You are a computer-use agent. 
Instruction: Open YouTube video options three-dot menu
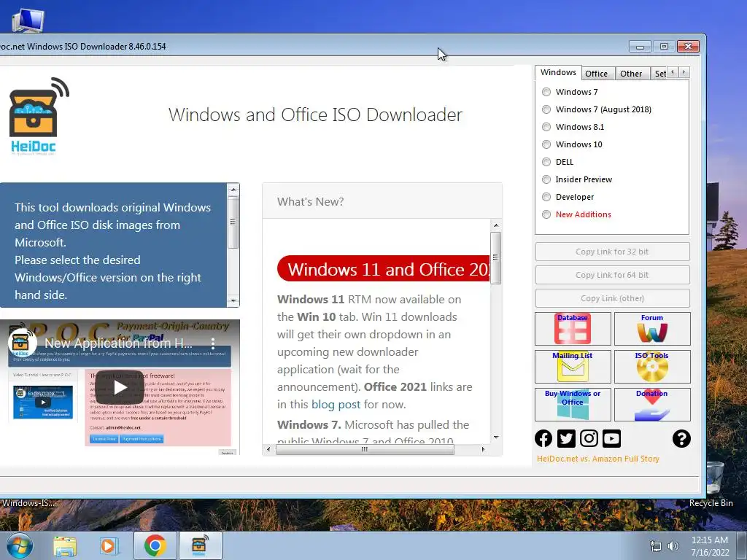(213, 343)
